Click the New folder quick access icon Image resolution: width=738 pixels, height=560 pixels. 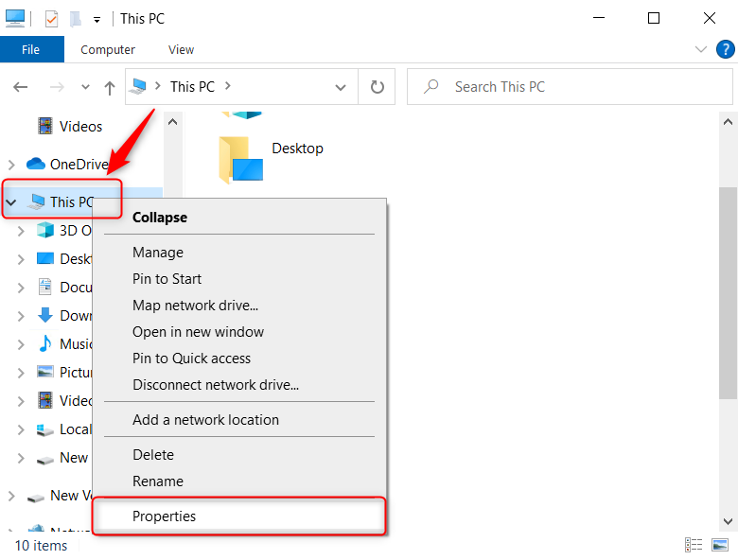[76, 19]
